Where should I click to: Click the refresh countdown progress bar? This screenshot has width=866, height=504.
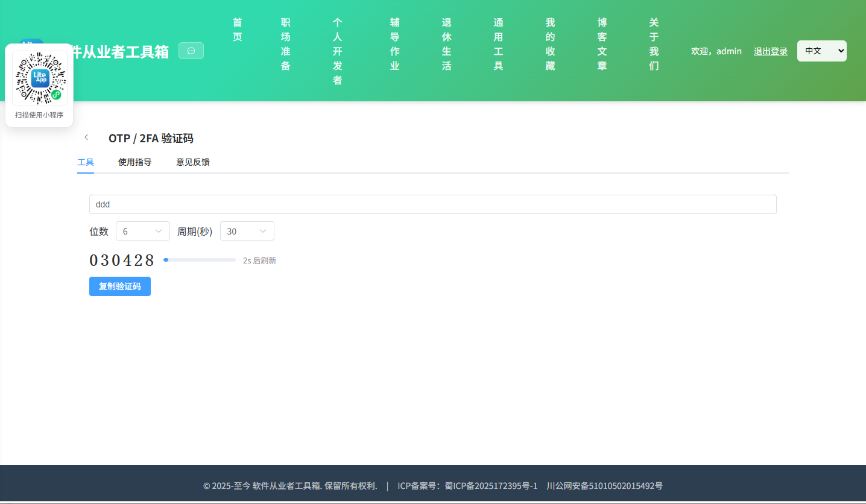pos(200,260)
